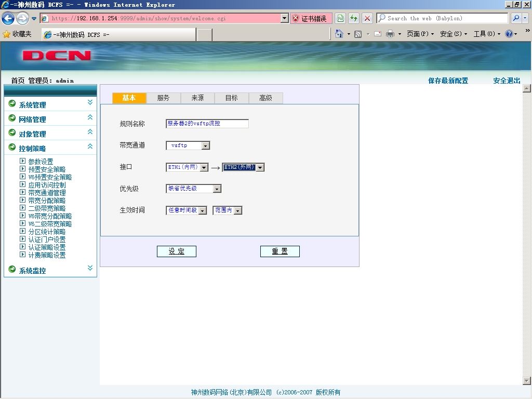Expand 系统管理 with its chevron

coord(90,102)
